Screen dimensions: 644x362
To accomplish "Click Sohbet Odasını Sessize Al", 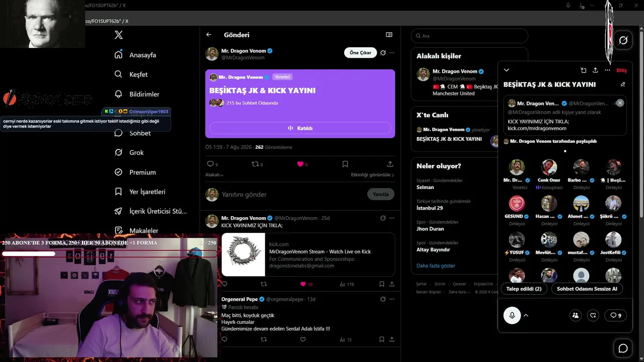I will [x=587, y=289].
